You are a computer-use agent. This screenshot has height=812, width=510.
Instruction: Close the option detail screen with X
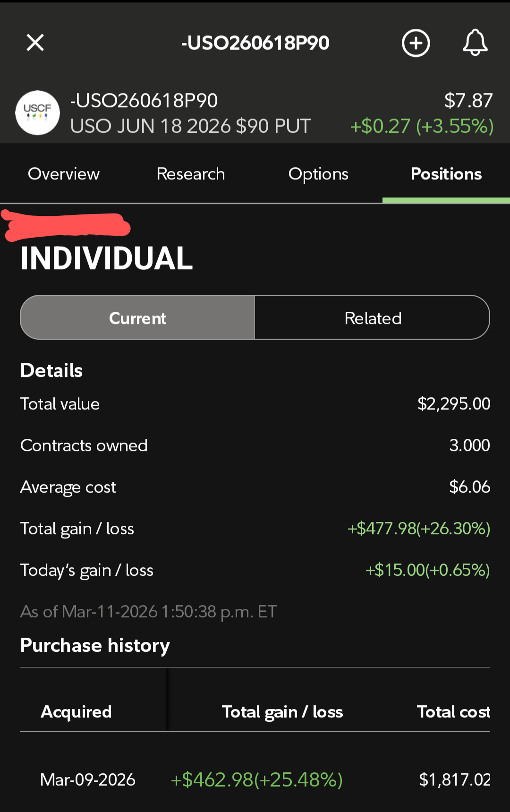(35, 43)
